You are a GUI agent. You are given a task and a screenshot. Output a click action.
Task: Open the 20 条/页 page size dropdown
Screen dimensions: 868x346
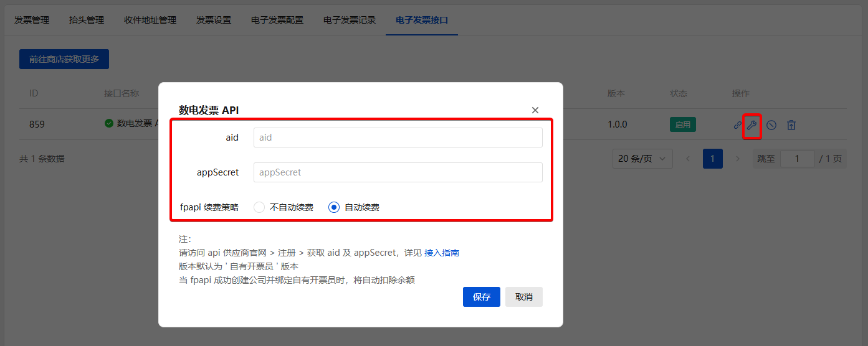click(x=642, y=159)
